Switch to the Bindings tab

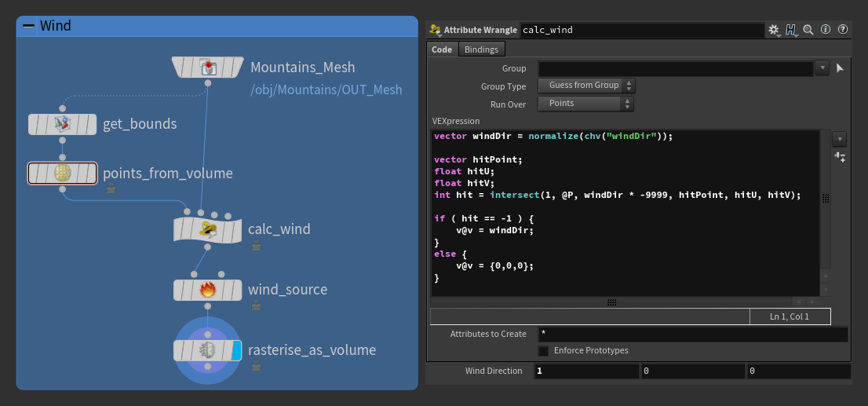[481, 49]
